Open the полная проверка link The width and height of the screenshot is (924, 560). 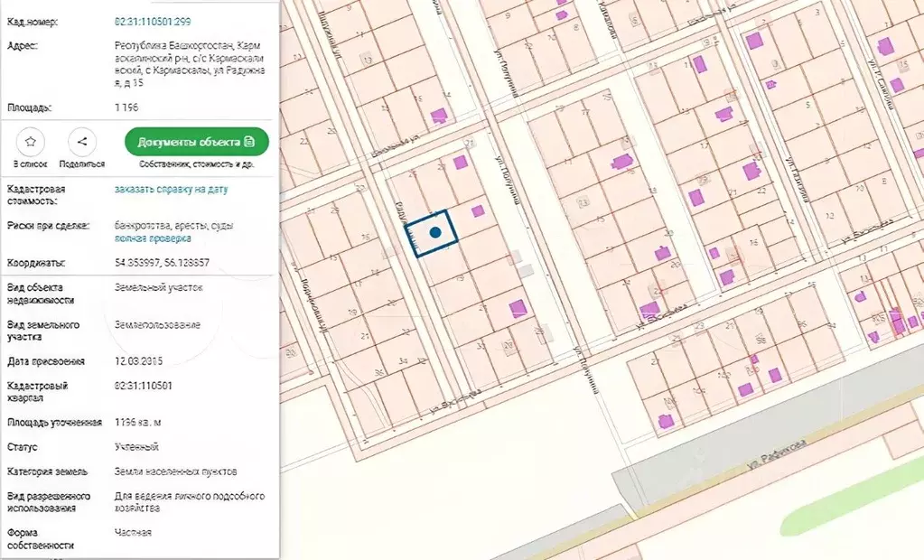click(153, 238)
